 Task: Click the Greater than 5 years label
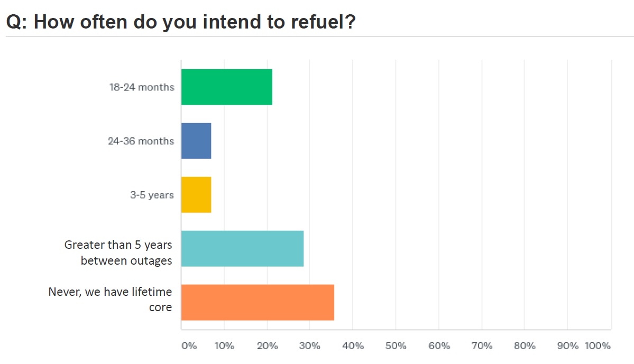(118, 253)
